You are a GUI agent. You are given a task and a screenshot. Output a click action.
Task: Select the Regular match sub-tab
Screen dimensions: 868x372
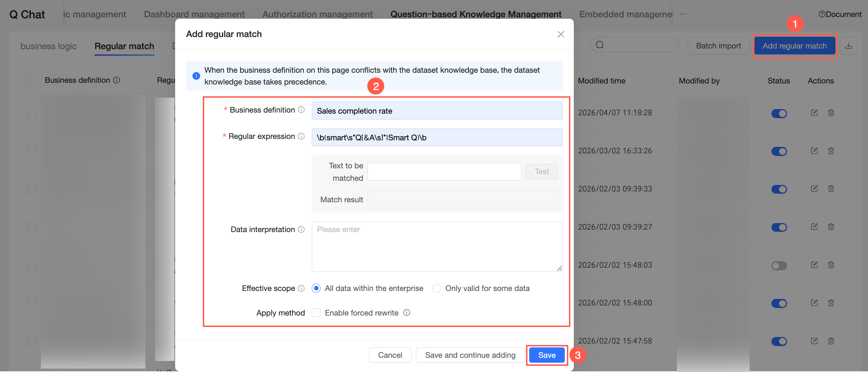coord(124,46)
